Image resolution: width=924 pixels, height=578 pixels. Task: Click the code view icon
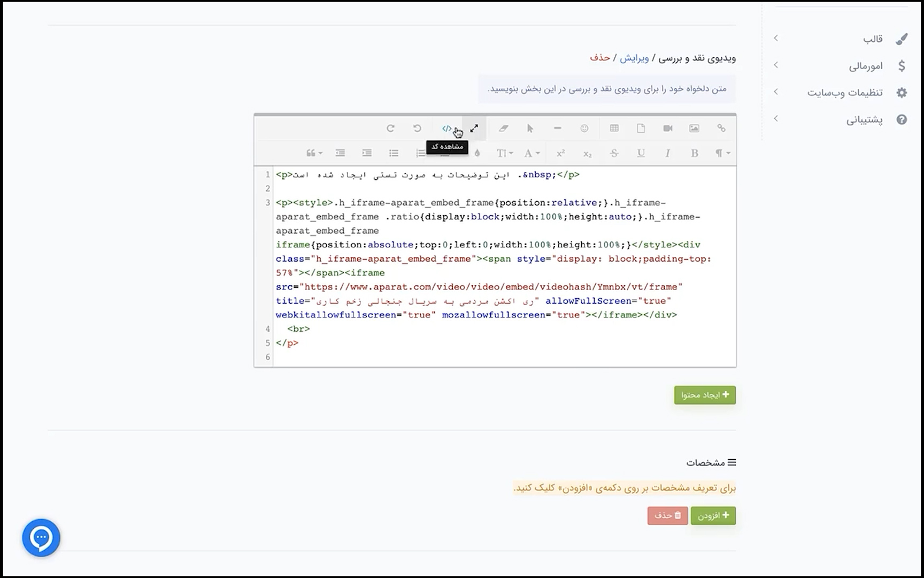point(446,128)
